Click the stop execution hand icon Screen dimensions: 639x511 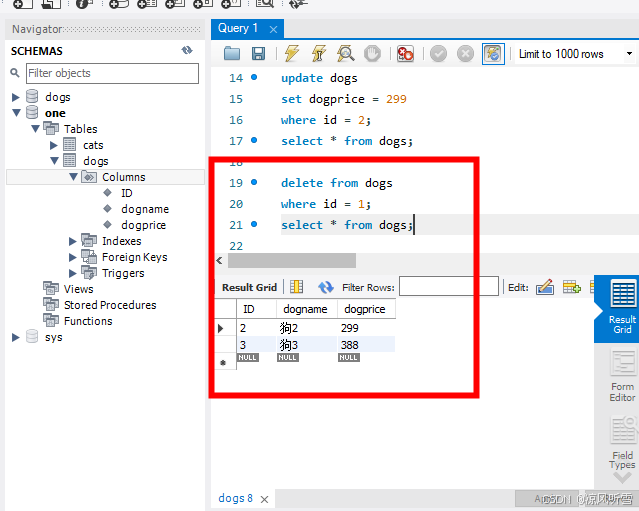[x=372, y=53]
